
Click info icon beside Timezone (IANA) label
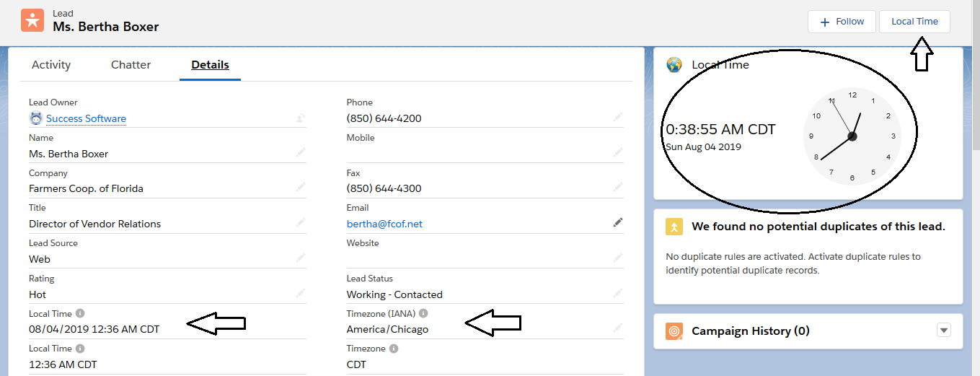point(423,313)
